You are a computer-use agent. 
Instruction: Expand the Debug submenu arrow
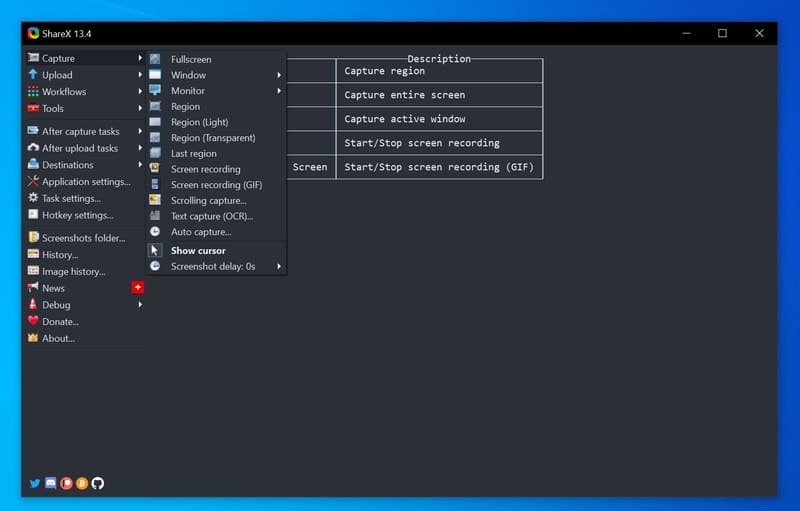[140, 305]
